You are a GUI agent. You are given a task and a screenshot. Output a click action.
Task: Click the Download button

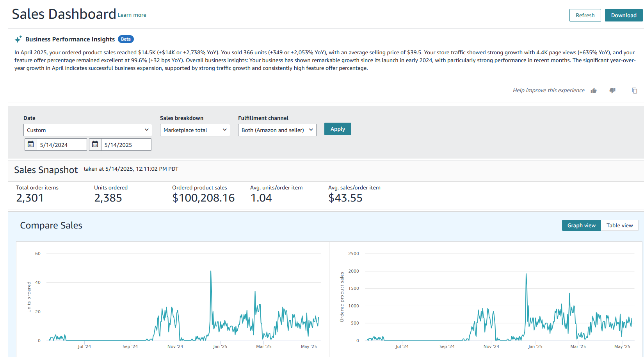pyautogui.click(x=623, y=15)
